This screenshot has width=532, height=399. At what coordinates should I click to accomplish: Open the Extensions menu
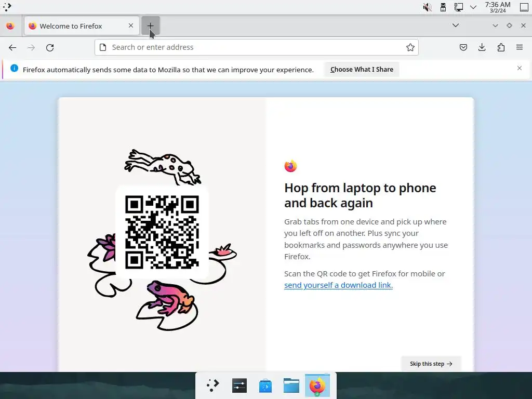point(501,47)
